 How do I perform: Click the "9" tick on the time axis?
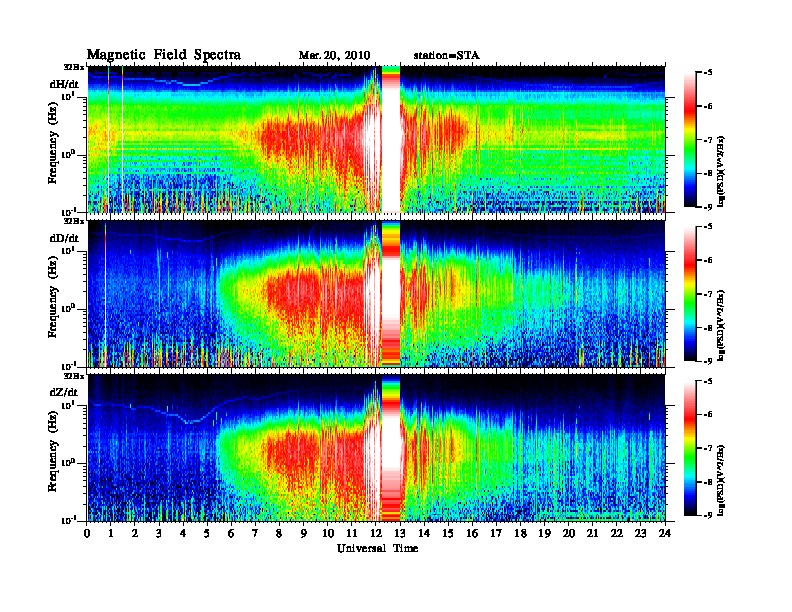click(x=304, y=533)
